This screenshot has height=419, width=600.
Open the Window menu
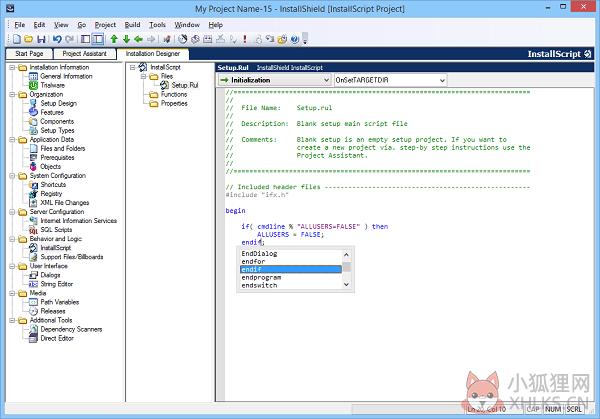187,25
